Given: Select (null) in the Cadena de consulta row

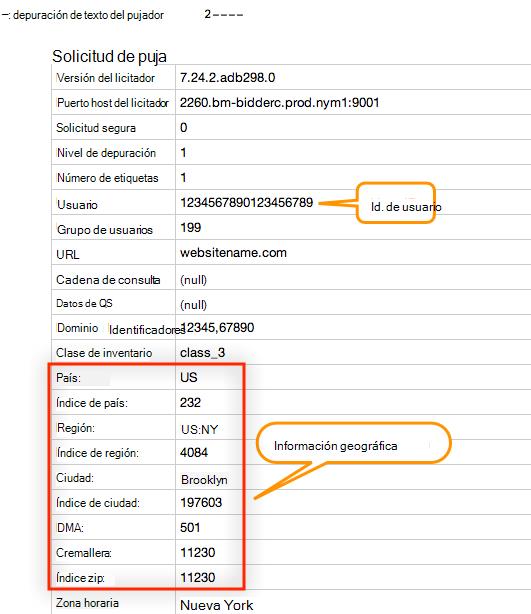Looking at the screenshot, I should click(x=193, y=280).
